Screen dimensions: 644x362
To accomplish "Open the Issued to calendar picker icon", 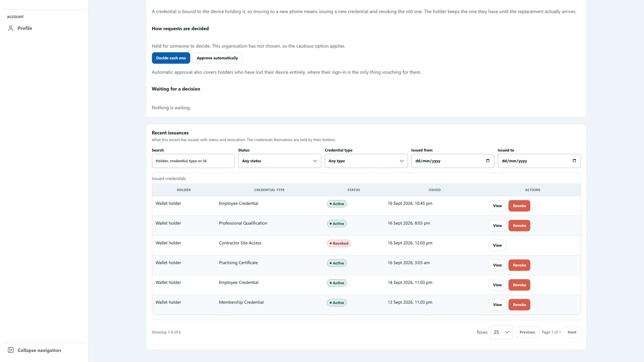I will (x=574, y=161).
